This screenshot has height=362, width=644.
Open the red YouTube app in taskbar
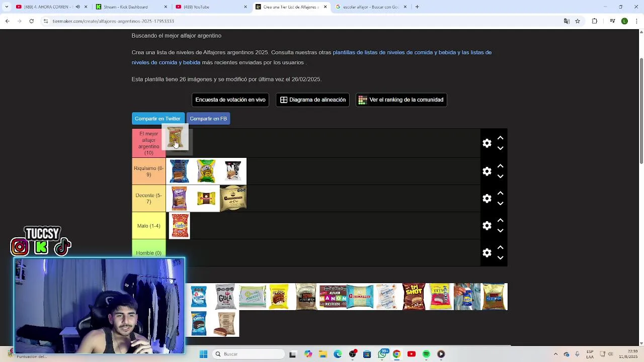tap(412, 354)
